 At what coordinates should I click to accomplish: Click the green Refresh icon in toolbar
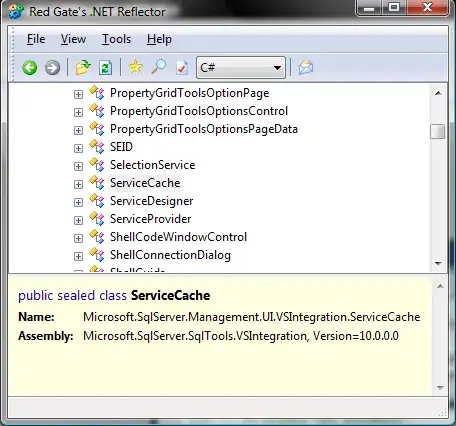pos(105,68)
